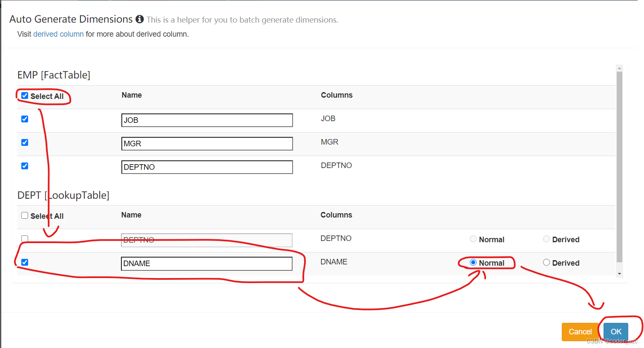The width and height of the screenshot is (644, 348).
Task: Click the EMP [FactTable] heading
Action: pyautogui.click(x=54, y=75)
